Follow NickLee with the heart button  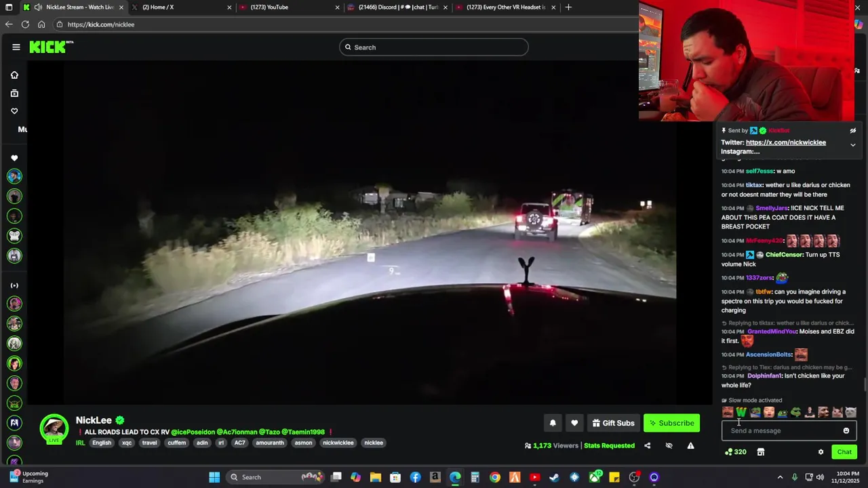click(574, 423)
